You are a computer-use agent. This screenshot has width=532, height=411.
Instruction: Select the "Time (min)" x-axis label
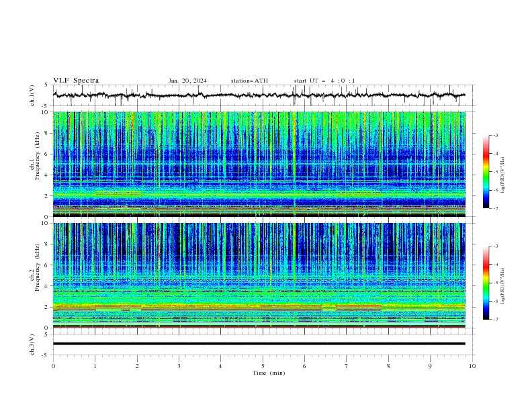tap(269, 373)
